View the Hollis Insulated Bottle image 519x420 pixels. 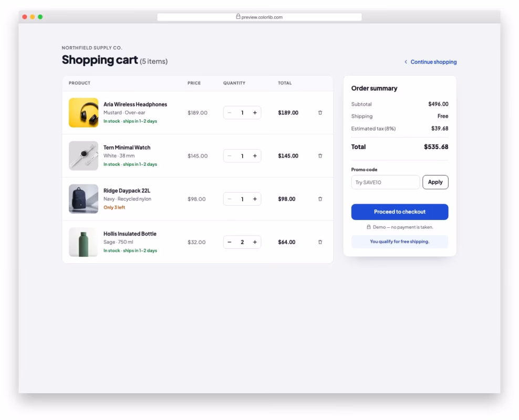(84, 242)
